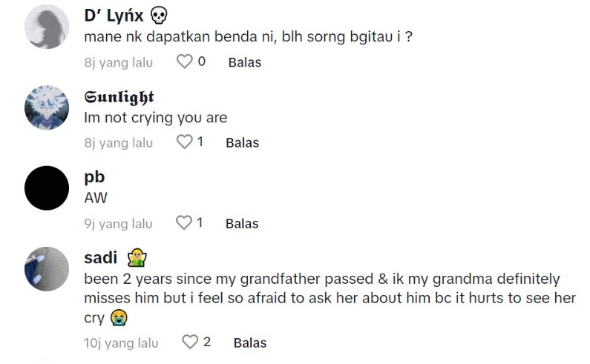This screenshot has height=364, width=590.
Task: Reply to D' Lyńx's comment
Action: pyautogui.click(x=244, y=62)
